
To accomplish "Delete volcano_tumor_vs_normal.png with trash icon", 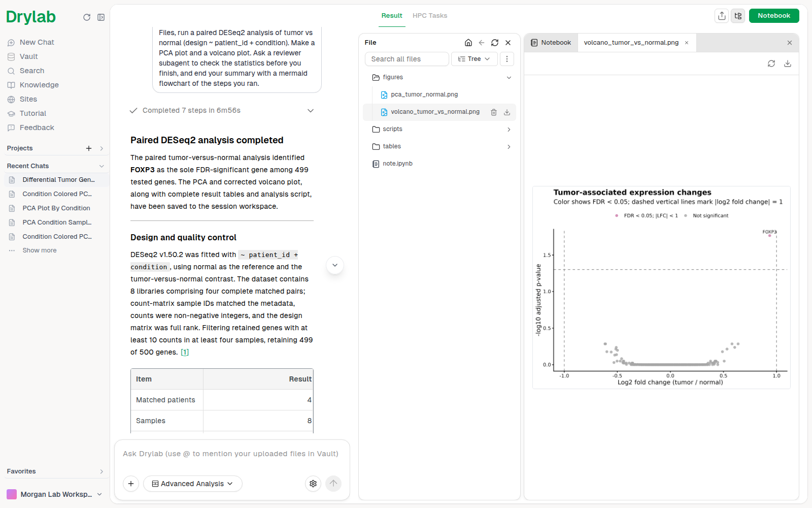I will tap(494, 112).
